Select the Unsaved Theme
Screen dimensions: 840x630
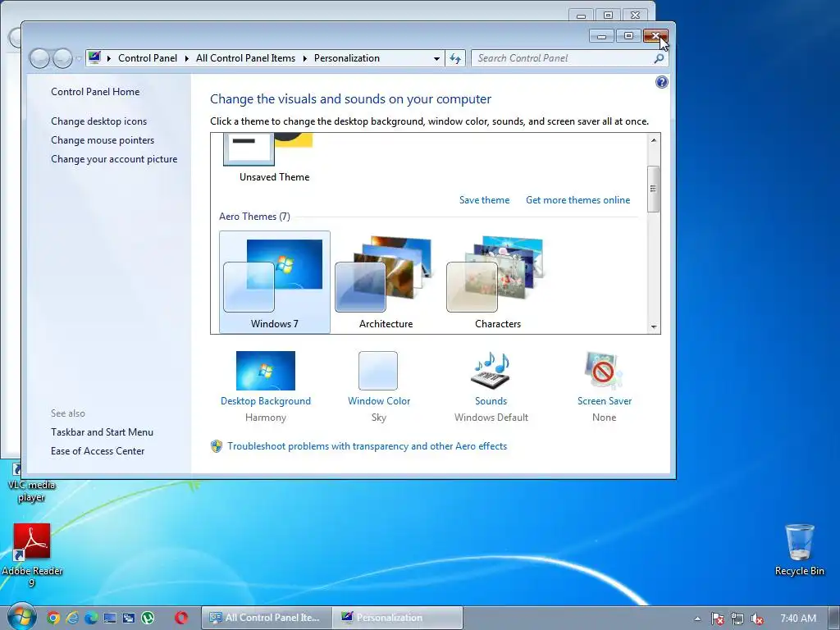pyautogui.click(x=274, y=158)
